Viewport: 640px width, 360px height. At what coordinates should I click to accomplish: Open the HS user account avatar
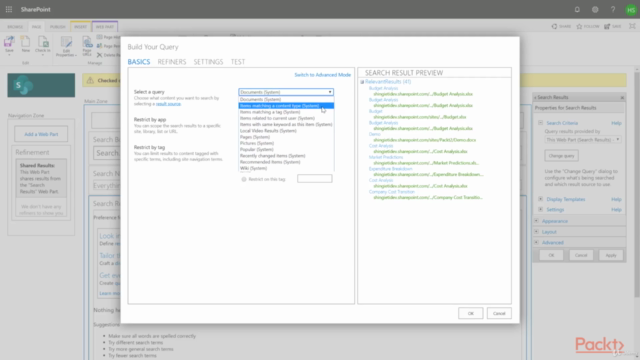coord(631,9)
